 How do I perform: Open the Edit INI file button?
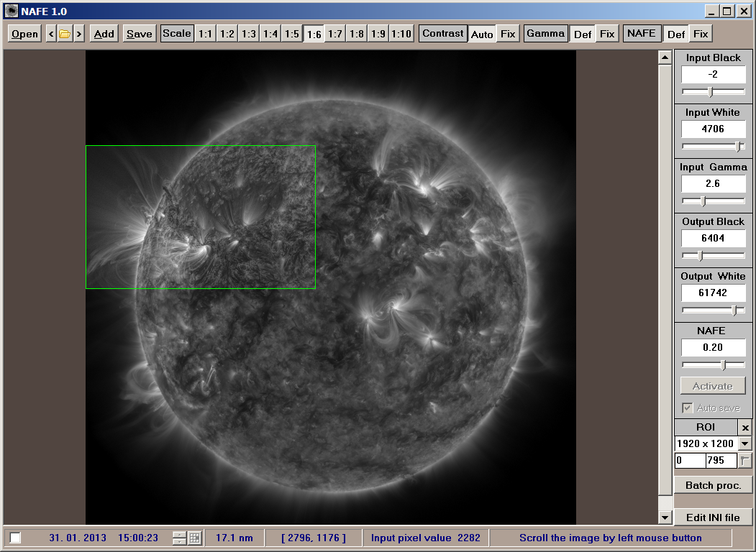(x=713, y=517)
